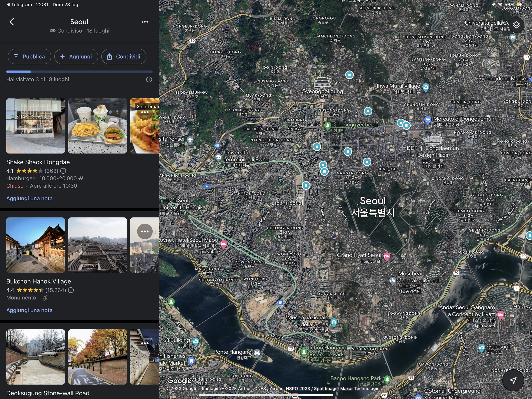
Task: Tap the 63 Building camera pin
Action: pos(196,342)
